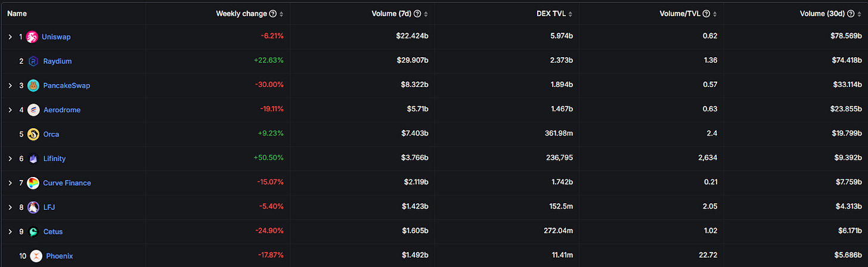Select Lifinity's 2,634 Volume/TVL ratio

click(708, 159)
